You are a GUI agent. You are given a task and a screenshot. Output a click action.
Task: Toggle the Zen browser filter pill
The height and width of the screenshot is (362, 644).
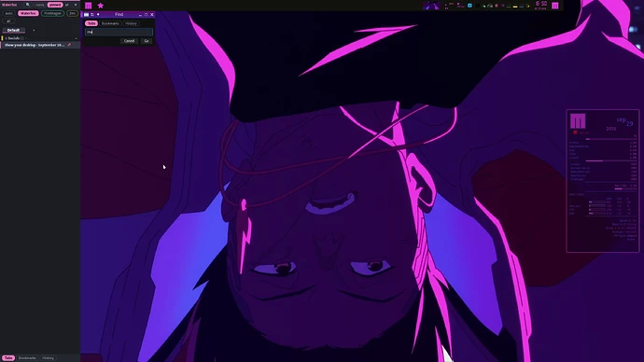(72, 14)
